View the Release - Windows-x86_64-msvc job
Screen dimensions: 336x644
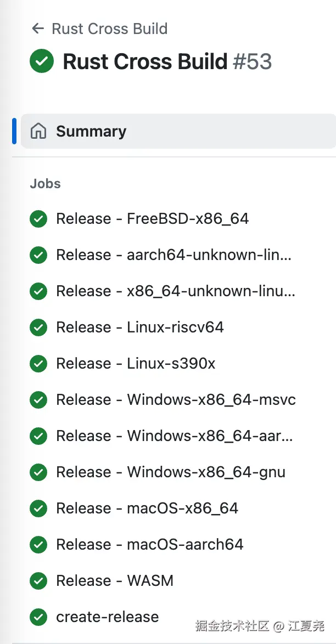pos(176,400)
